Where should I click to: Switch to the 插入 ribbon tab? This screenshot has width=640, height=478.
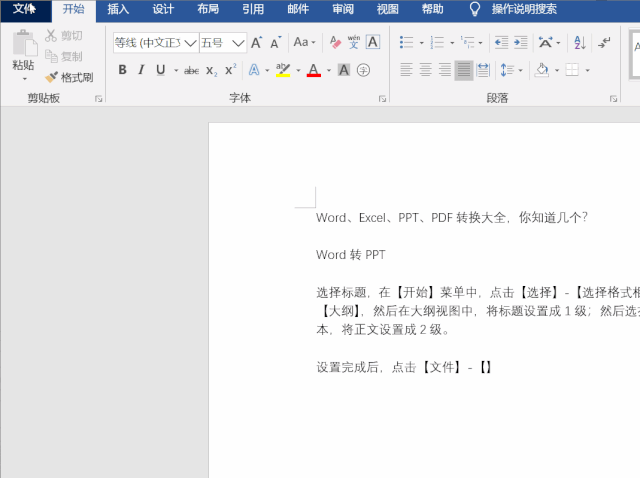[x=118, y=9]
